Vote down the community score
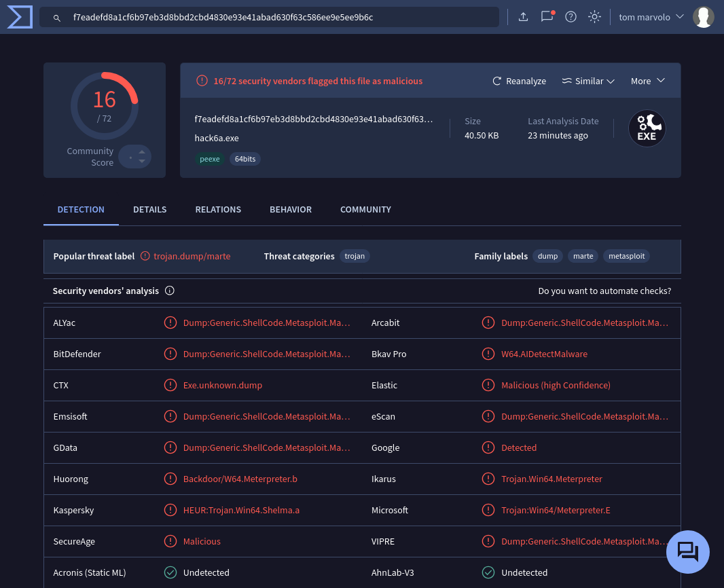 [x=142, y=161]
